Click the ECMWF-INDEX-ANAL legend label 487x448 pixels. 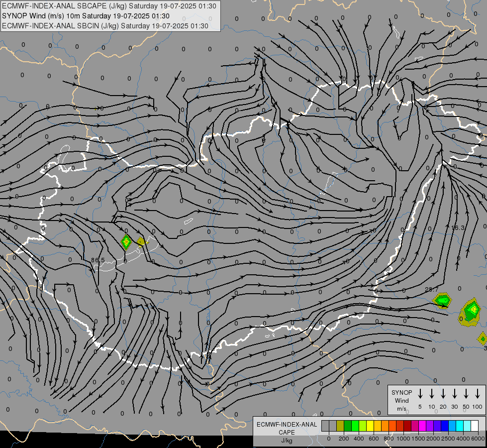click(287, 425)
